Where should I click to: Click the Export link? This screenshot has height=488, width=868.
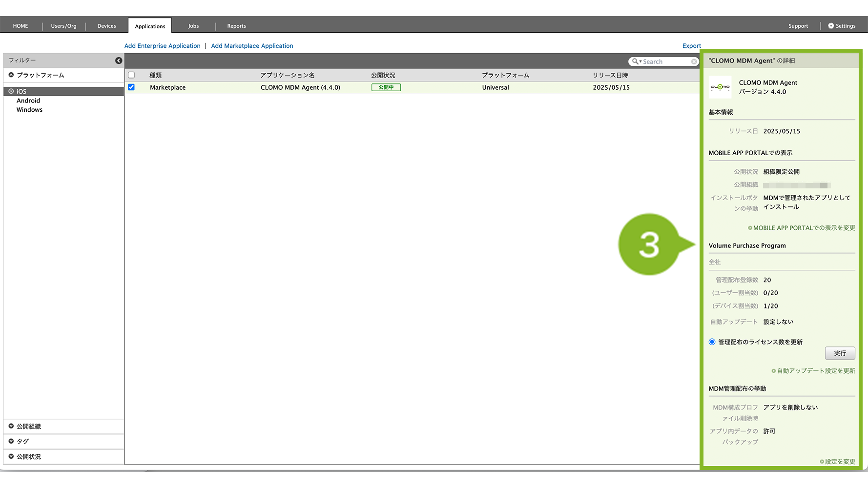point(691,46)
